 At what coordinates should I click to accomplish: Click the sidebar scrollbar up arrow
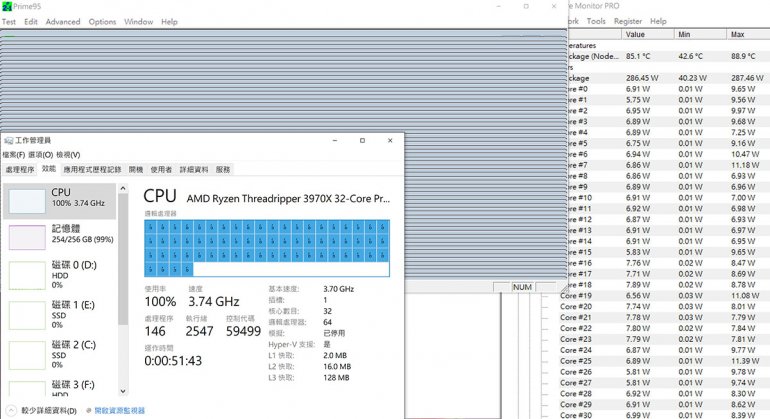123,188
